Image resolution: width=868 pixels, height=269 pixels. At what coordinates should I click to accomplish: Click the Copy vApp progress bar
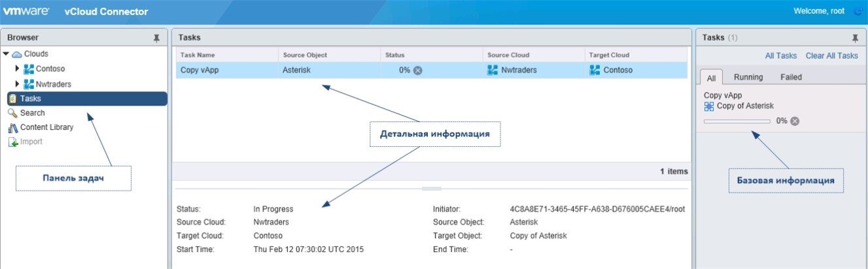737,121
